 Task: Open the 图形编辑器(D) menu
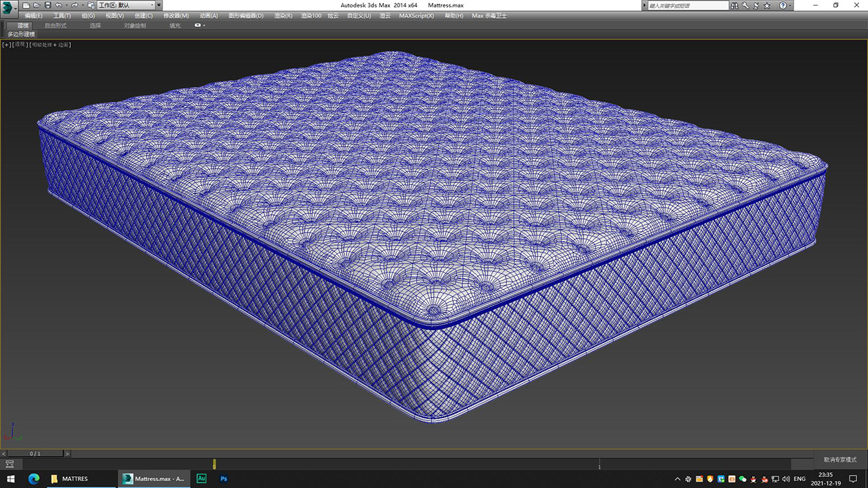(x=246, y=16)
